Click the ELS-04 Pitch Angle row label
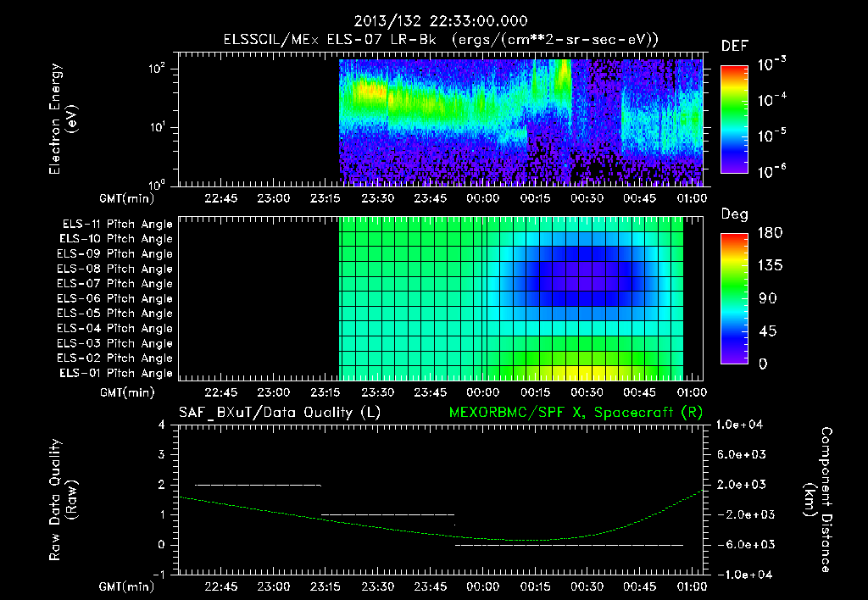 [x=115, y=328]
